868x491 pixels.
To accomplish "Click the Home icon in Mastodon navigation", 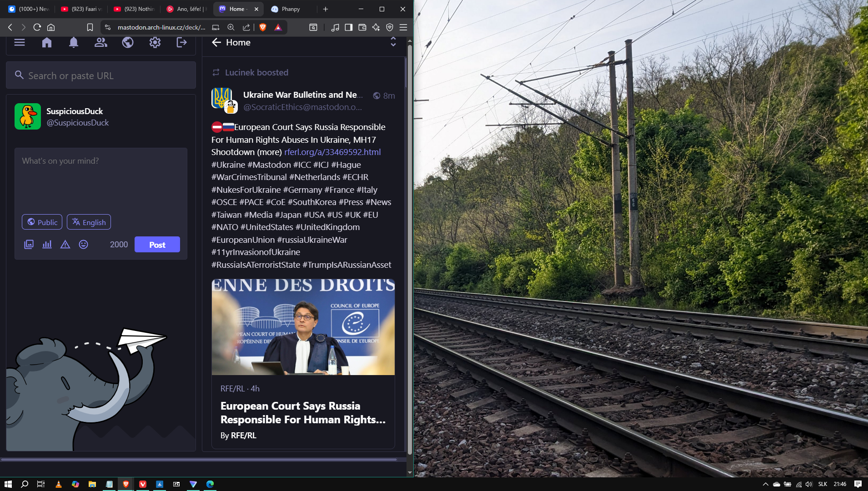I will pyautogui.click(x=47, y=43).
